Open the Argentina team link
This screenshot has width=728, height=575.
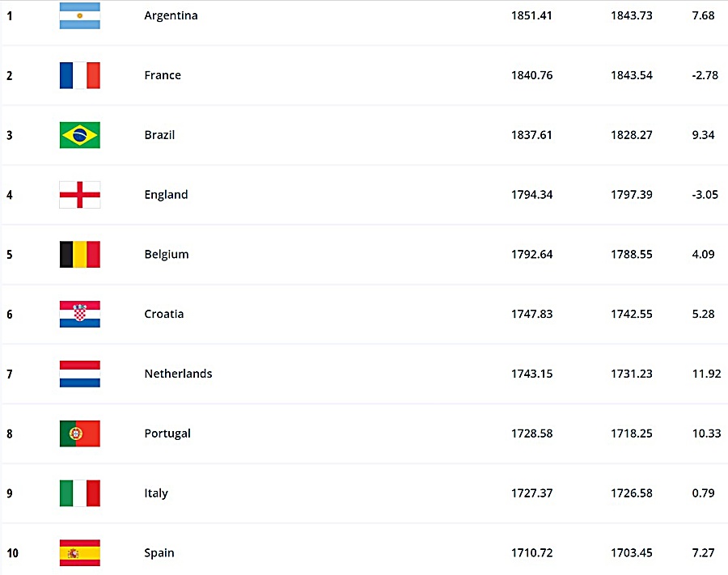171,16
